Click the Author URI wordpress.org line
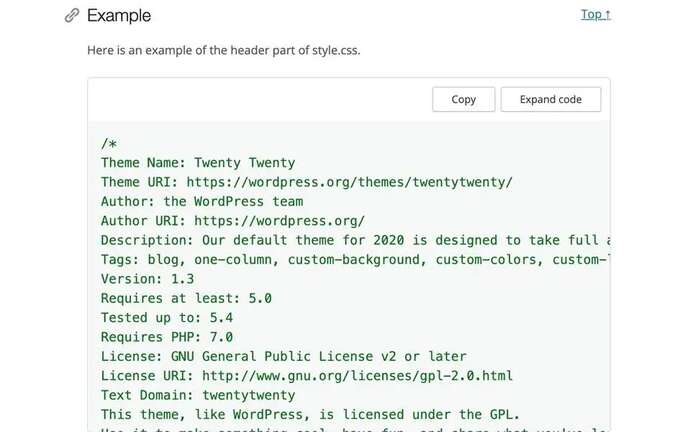691x432 pixels. [233, 221]
